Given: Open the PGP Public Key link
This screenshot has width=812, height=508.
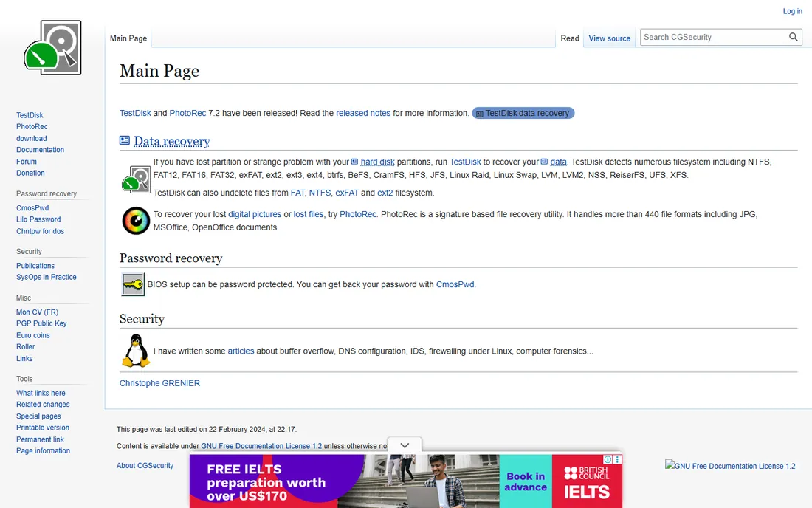Looking at the screenshot, I should tap(41, 323).
